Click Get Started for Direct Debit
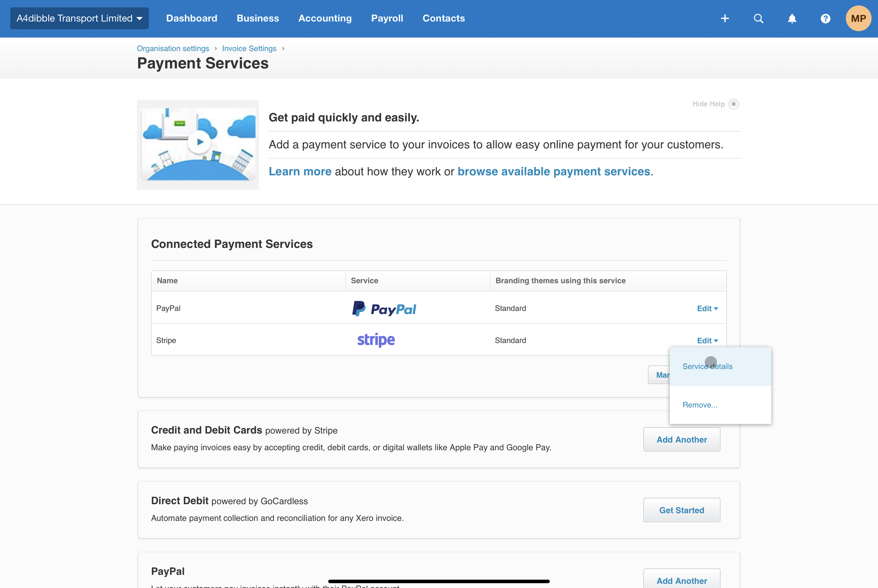The width and height of the screenshot is (878, 588). [x=682, y=510]
